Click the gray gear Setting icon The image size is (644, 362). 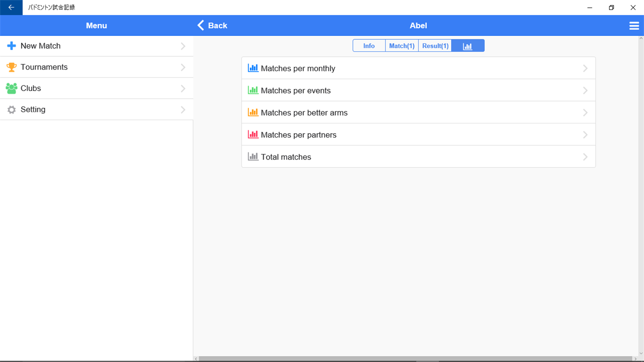[x=12, y=109]
